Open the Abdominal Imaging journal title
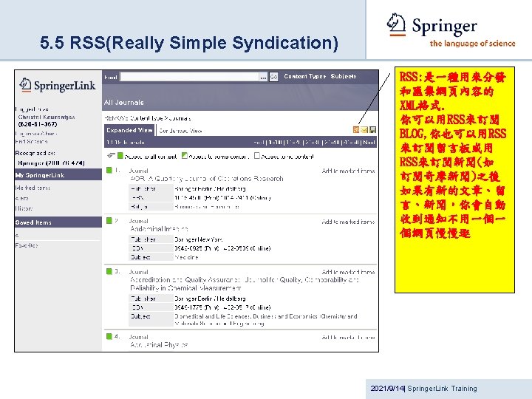The height and width of the screenshot is (399, 532). click(159, 229)
